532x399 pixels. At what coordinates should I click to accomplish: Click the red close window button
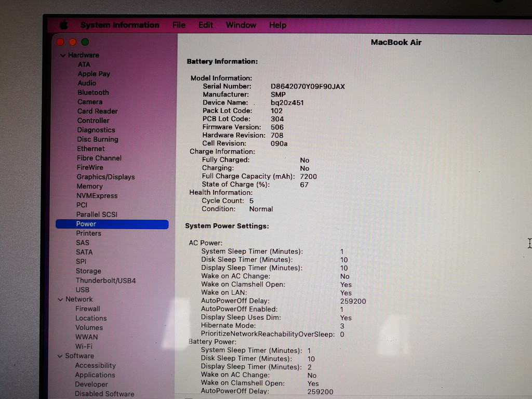[x=60, y=42]
